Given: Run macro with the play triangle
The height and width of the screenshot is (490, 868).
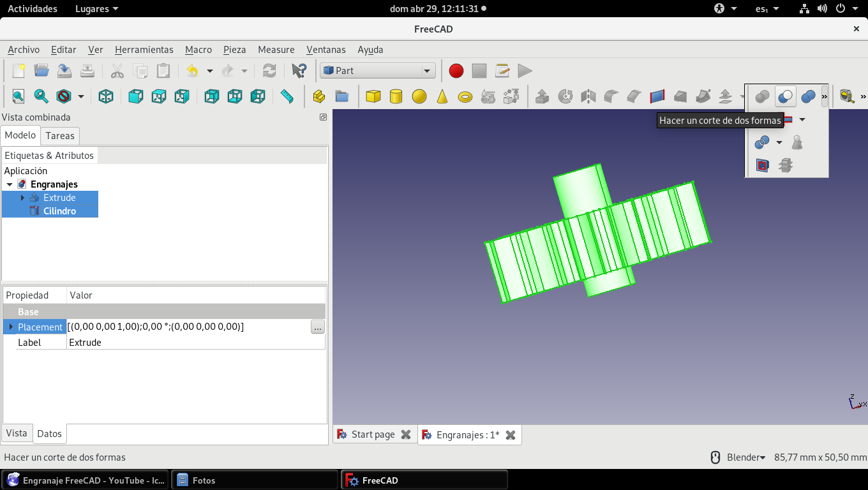Looking at the screenshot, I should [x=525, y=71].
